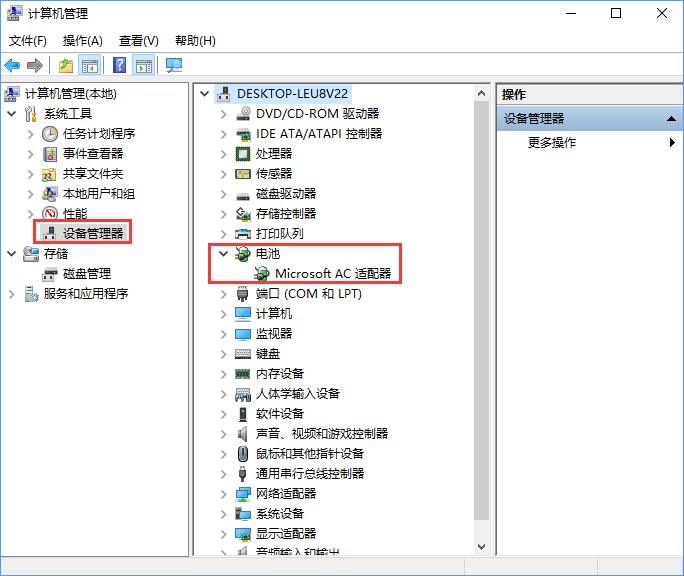Image resolution: width=684 pixels, height=576 pixels.
Task: Expand the IDE ATA/ATAPI 控制器 category
Action: point(223,134)
